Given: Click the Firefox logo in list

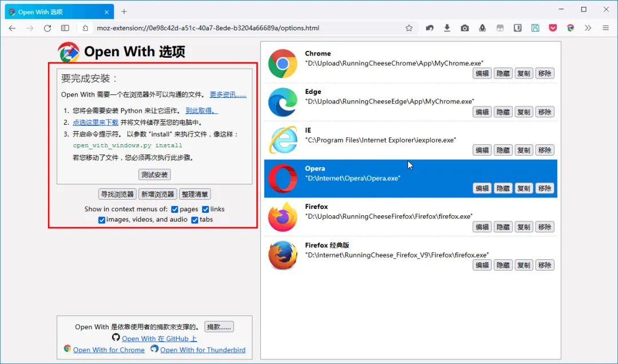Looking at the screenshot, I should click(x=283, y=216).
